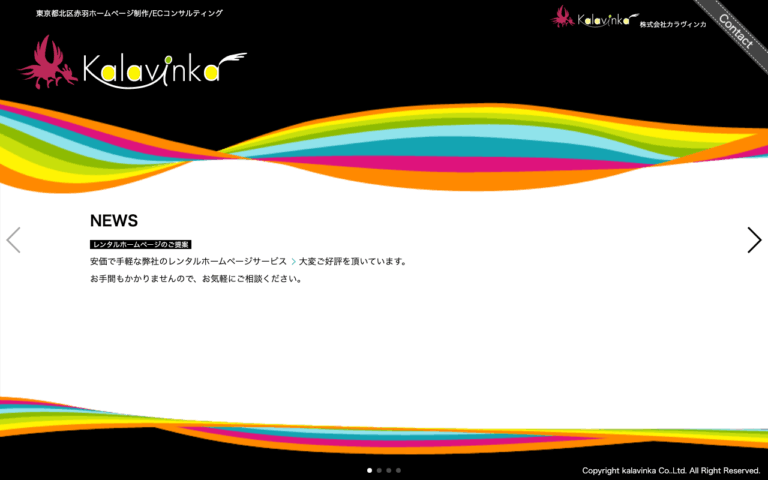Image resolution: width=768 pixels, height=480 pixels.
Task: Click the red bird emblem in large logo
Action: [48, 62]
